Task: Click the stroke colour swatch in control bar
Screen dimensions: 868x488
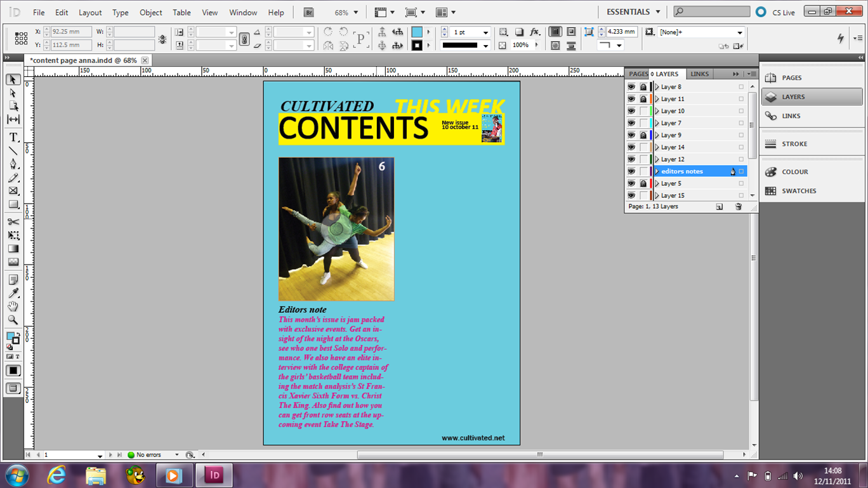Action: [x=417, y=46]
